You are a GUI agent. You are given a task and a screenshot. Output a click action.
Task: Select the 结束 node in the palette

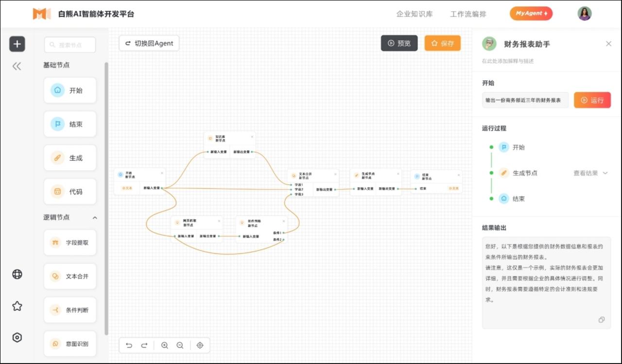pyautogui.click(x=70, y=124)
